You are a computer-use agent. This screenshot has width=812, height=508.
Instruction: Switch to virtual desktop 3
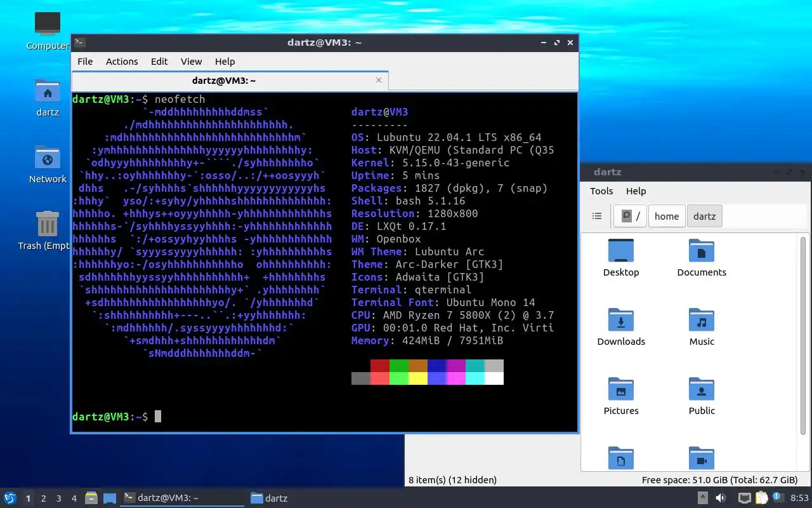(58, 498)
